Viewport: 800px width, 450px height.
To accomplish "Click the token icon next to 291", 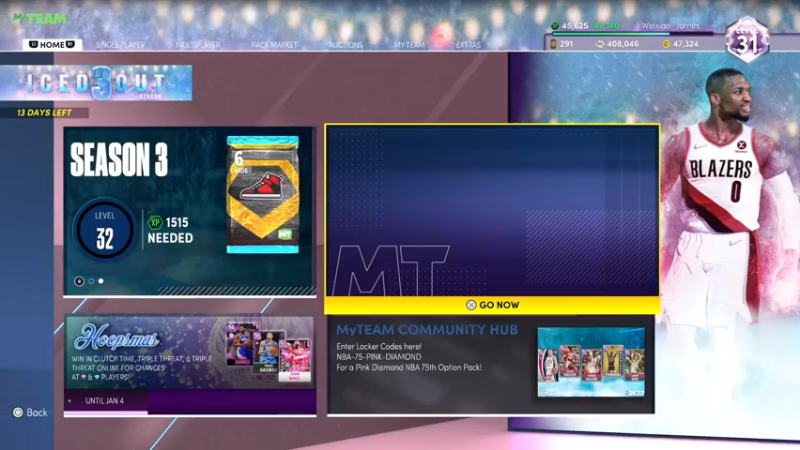I will pos(553,44).
